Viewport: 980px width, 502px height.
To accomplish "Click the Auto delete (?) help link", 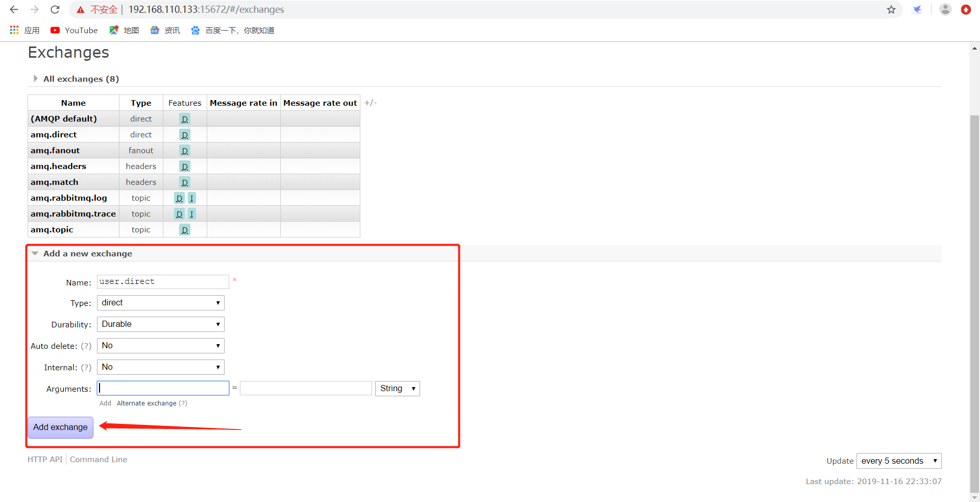I will (86, 346).
